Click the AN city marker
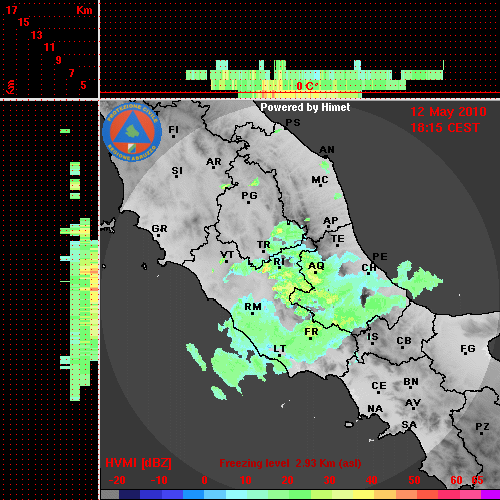Screen dimensions: 500x500 [327, 151]
